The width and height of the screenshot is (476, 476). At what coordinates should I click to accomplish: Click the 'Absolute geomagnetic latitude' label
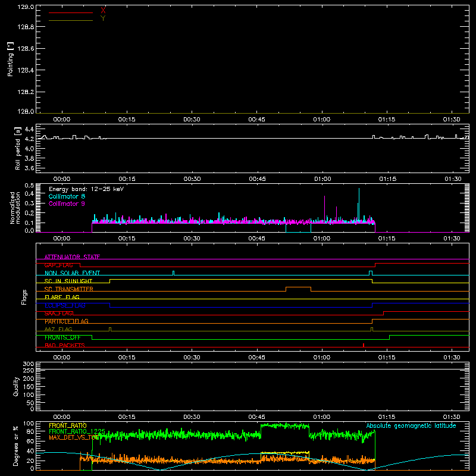411,426
